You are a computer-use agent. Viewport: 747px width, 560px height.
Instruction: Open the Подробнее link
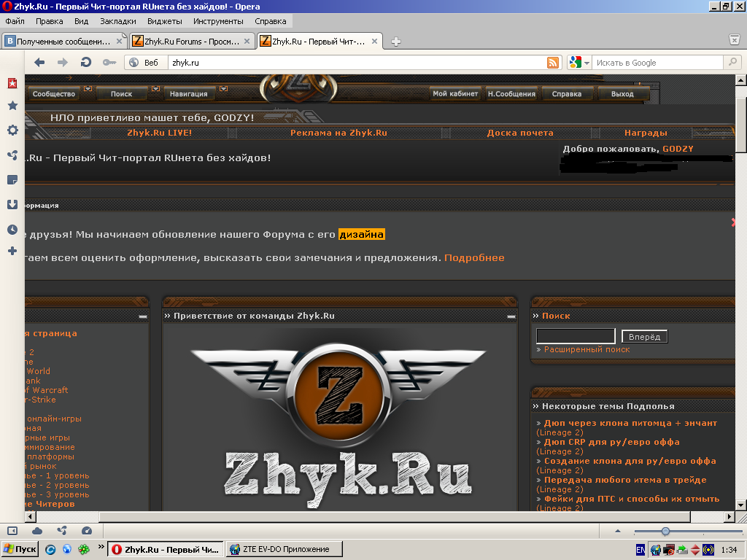(474, 257)
